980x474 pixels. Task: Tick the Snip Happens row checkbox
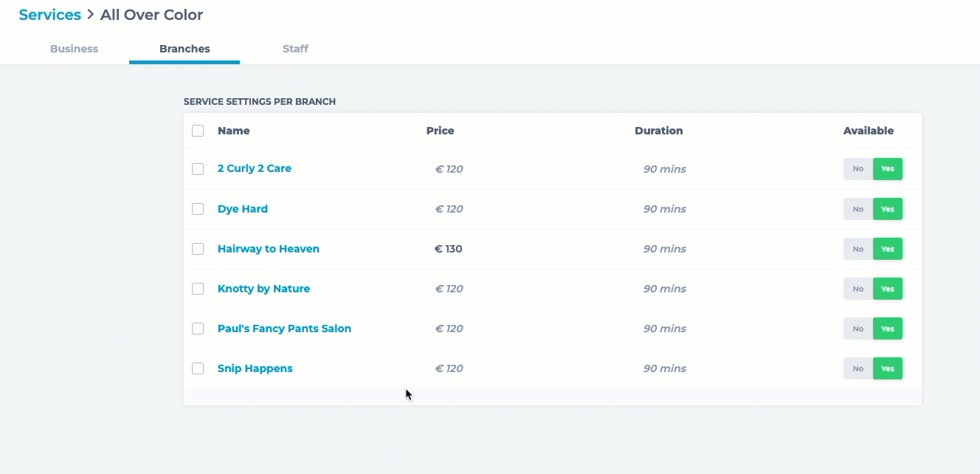tap(198, 368)
